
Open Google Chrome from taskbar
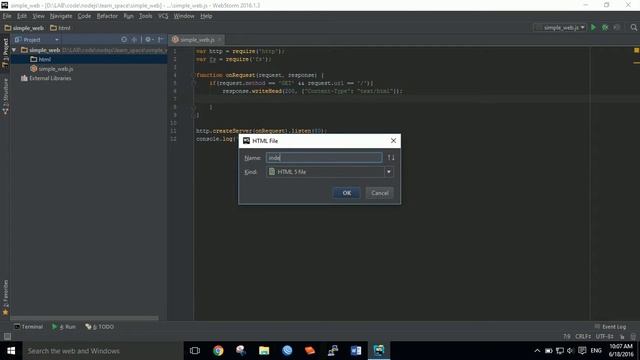coord(218,351)
